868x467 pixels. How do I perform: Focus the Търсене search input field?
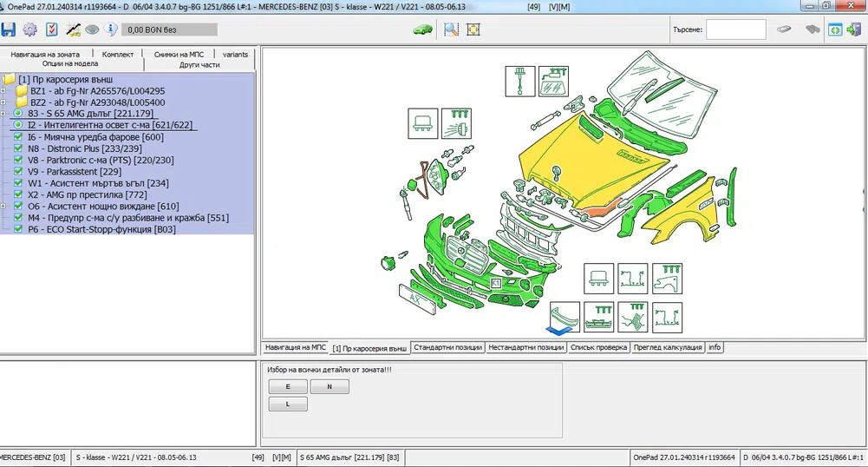736,30
